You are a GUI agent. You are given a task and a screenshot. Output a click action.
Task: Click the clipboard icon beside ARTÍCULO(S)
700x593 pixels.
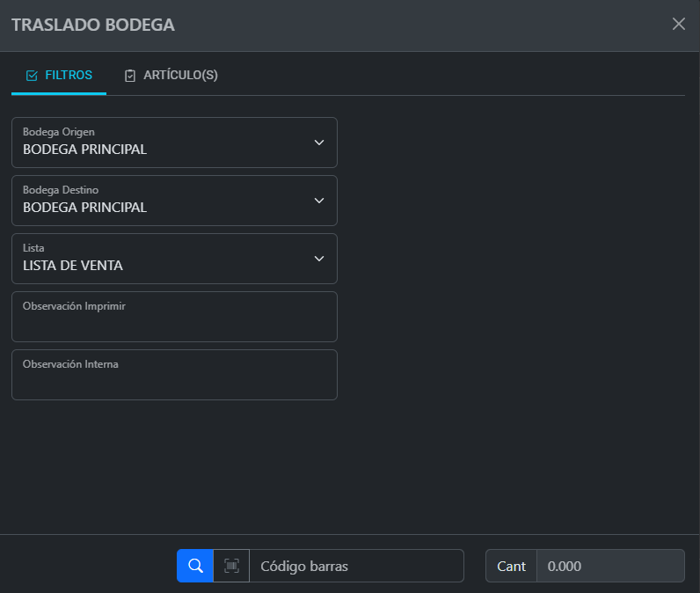(x=130, y=76)
